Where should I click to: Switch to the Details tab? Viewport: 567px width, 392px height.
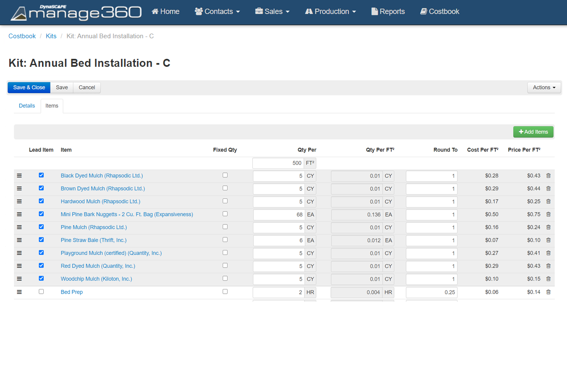tap(27, 106)
